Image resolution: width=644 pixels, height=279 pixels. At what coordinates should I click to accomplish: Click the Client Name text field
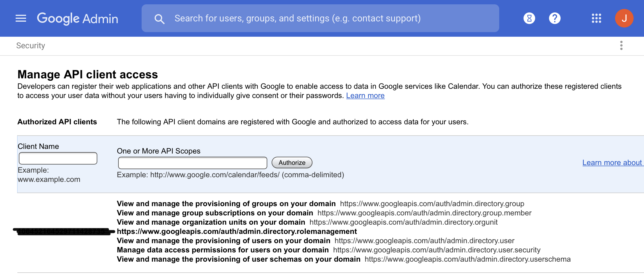(x=58, y=158)
